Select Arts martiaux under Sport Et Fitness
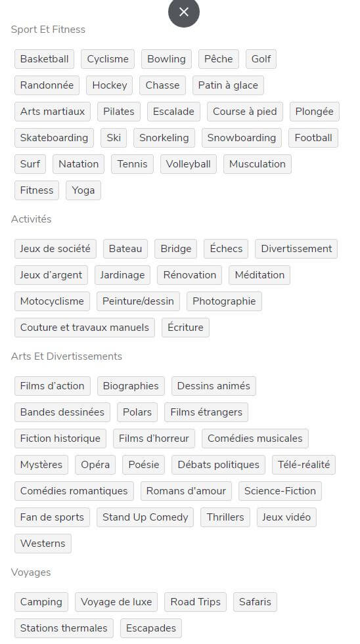 point(52,112)
